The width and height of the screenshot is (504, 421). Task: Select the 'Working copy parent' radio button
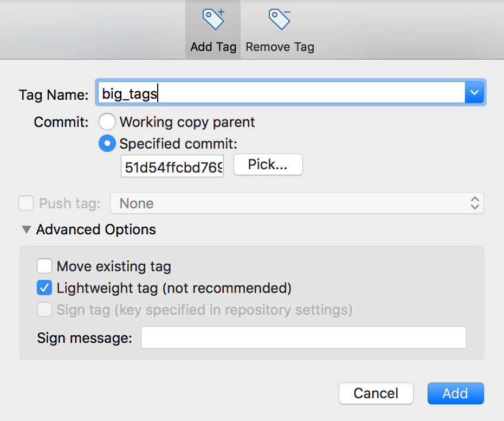107,122
